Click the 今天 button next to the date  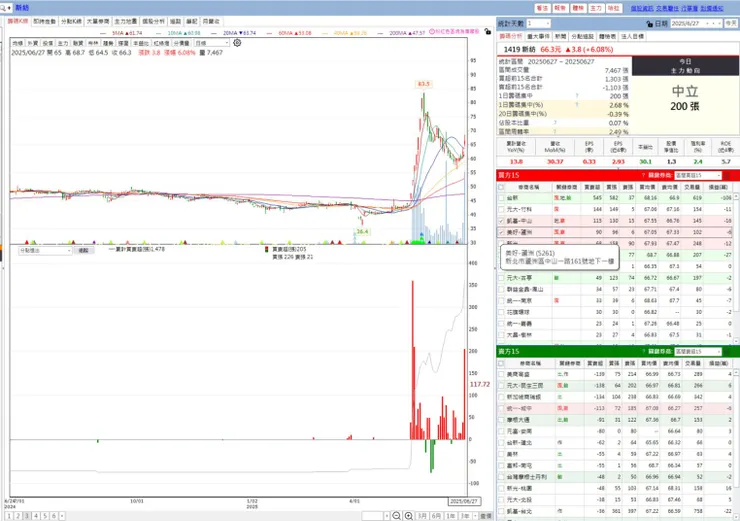[x=731, y=23]
